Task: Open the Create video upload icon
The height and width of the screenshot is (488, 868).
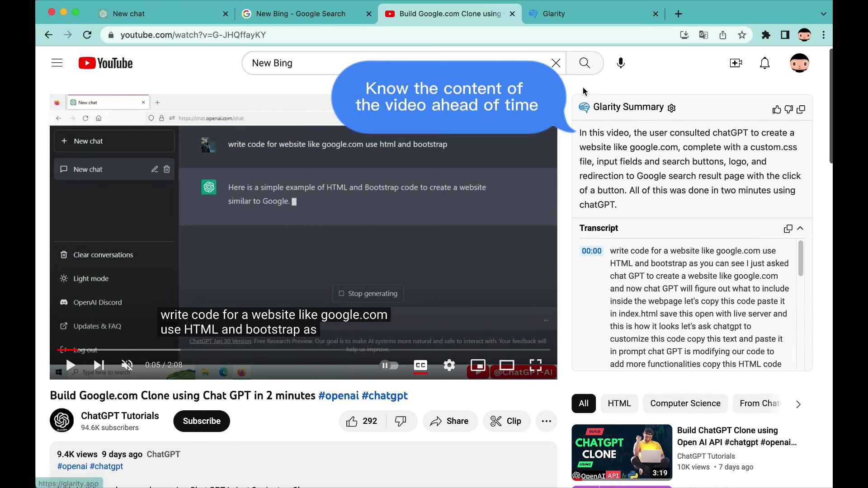Action: 736,63
